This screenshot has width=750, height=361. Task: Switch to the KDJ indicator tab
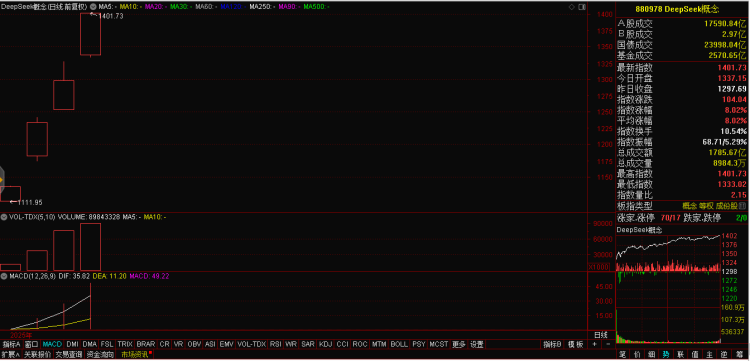[325, 344]
